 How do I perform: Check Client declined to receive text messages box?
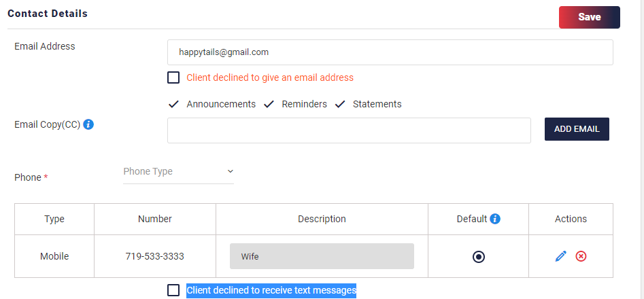click(x=173, y=290)
